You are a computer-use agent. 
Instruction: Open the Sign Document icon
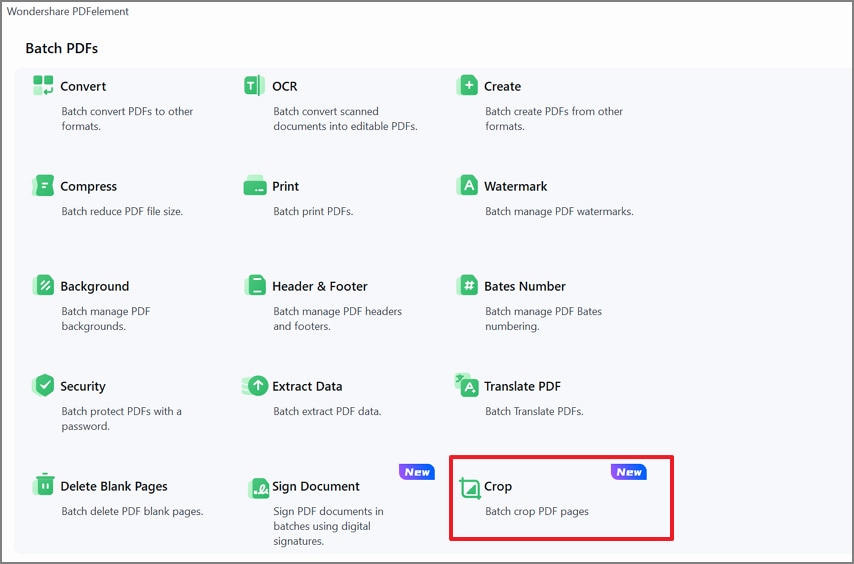pyautogui.click(x=259, y=488)
